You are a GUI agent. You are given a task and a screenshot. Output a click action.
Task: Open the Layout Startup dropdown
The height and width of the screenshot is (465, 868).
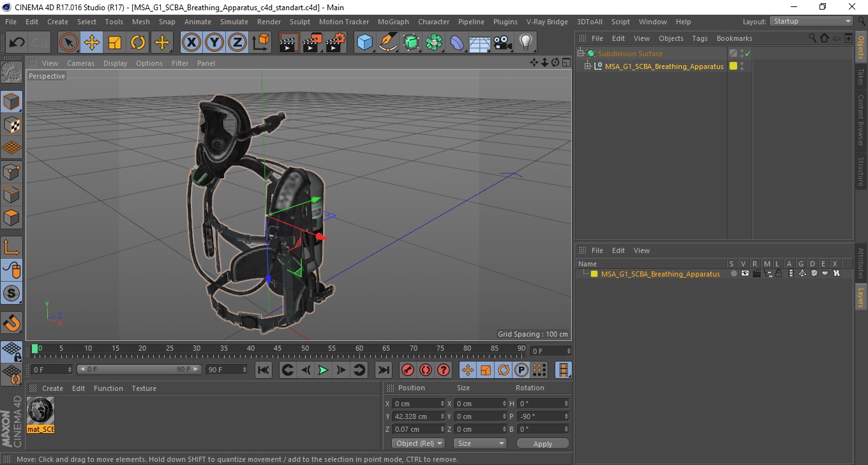click(x=812, y=21)
